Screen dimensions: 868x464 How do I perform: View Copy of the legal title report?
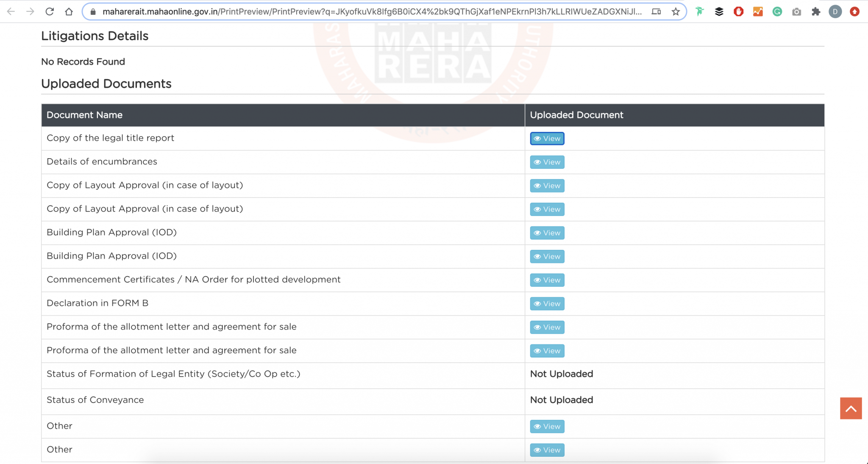(547, 139)
